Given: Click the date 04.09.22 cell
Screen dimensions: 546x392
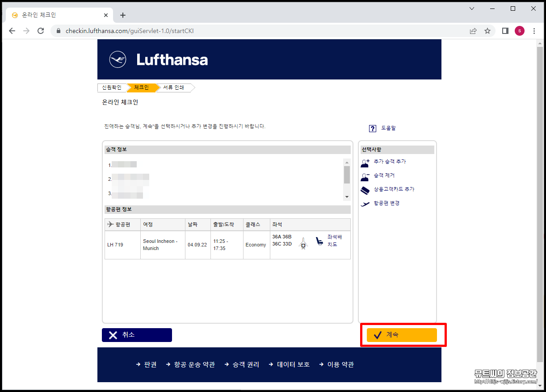Looking at the screenshot, I should tap(198, 245).
